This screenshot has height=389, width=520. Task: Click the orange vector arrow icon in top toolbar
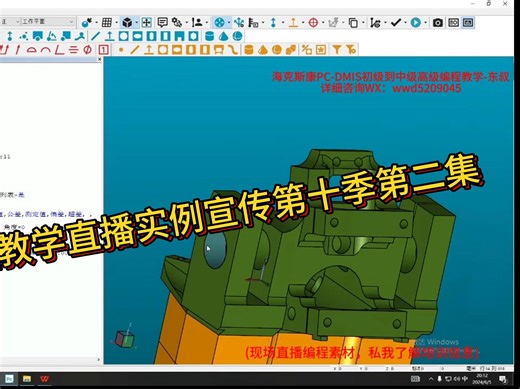click(x=293, y=23)
